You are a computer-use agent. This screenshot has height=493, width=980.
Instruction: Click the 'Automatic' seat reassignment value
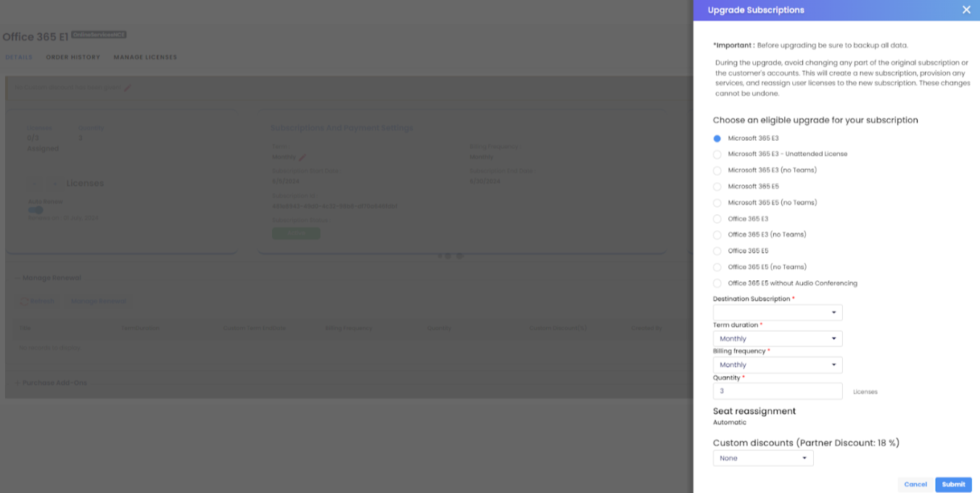click(x=730, y=423)
